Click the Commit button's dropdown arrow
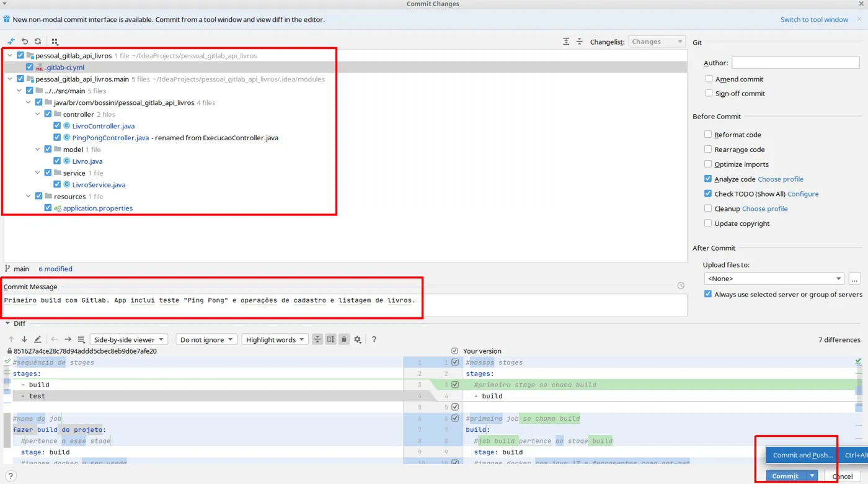The width and height of the screenshot is (868, 484). (812, 476)
